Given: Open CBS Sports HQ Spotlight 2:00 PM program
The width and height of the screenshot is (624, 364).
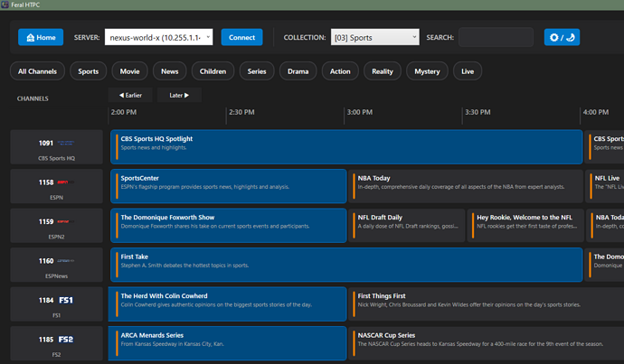Looking at the screenshot, I should pos(346,147).
